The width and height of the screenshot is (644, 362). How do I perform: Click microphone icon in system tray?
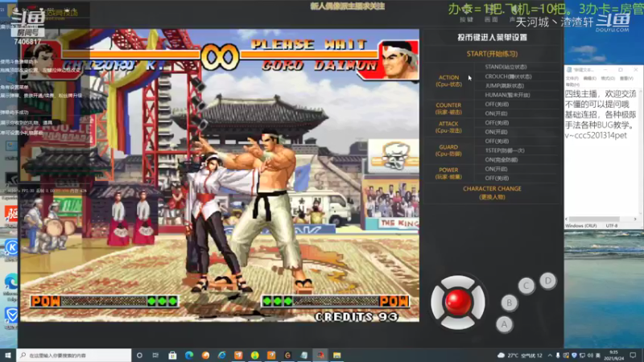click(558, 356)
